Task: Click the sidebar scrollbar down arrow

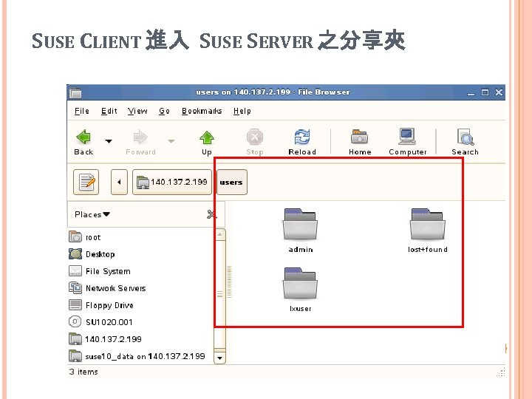Action: click(x=220, y=358)
